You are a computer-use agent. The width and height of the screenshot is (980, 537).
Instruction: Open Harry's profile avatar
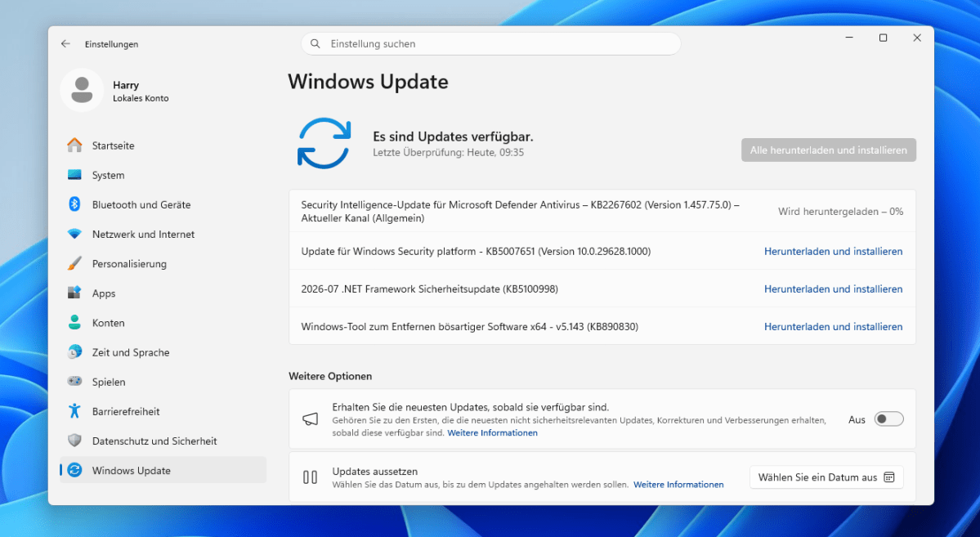[82, 91]
